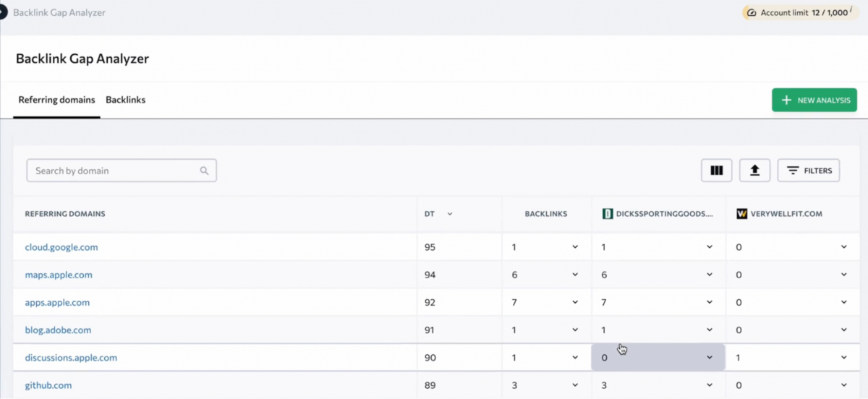Screen dimensions: 868x399
Task: Click the REFERRING DOMAINS column header
Action: (65, 214)
